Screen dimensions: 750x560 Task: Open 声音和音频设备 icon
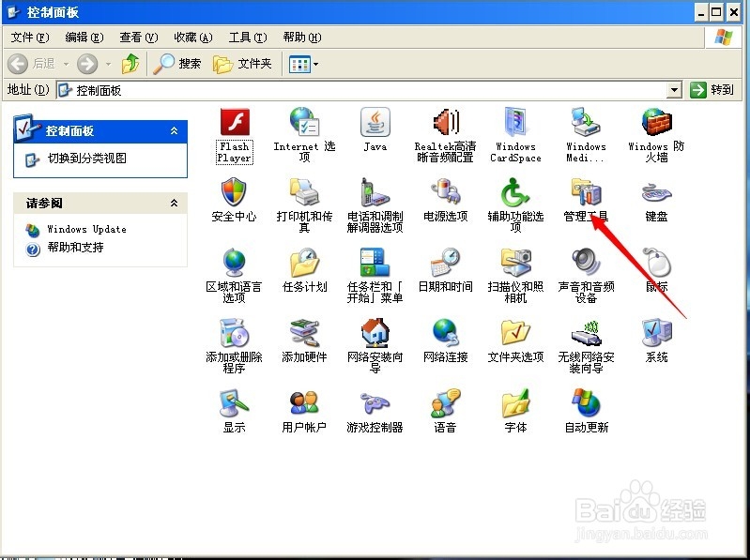[x=586, y=263]
